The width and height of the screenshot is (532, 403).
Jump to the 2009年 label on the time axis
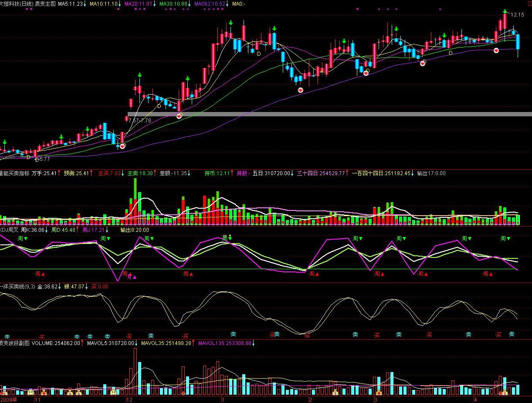tap(9, 400)
